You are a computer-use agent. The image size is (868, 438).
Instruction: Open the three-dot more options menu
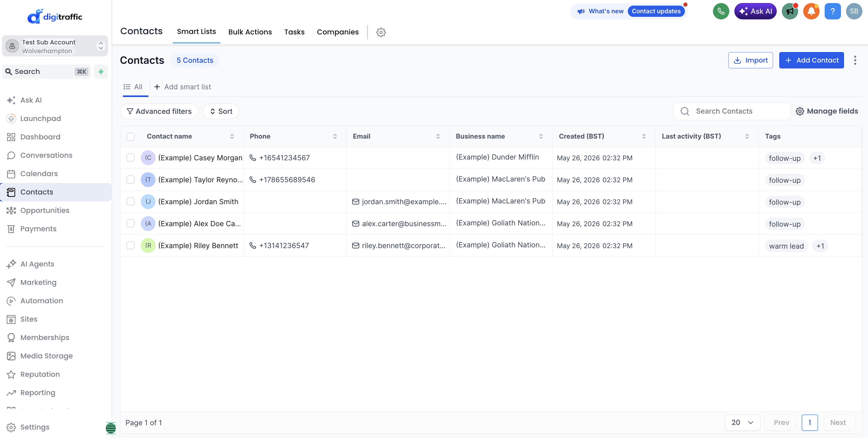pos(855,60)
